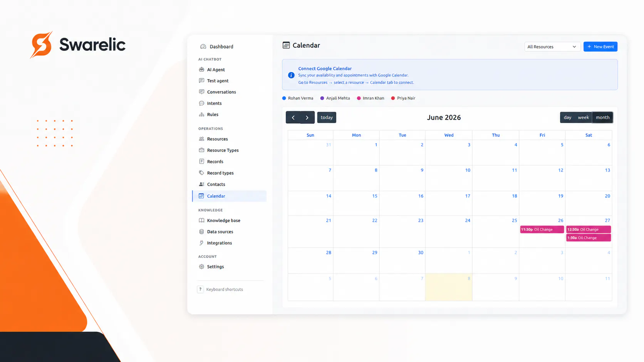Switch calendar to day view
The image size is (644, 362).
click(x=567, y=117)
